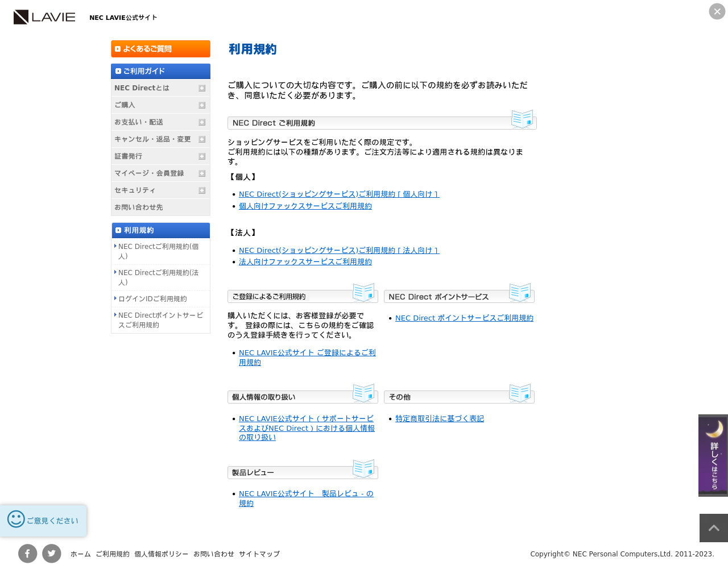The height and width of the screenshot is (582, 728).
Task: Open 特定商取引法に基づく表記 link
Action: point(440,419)
